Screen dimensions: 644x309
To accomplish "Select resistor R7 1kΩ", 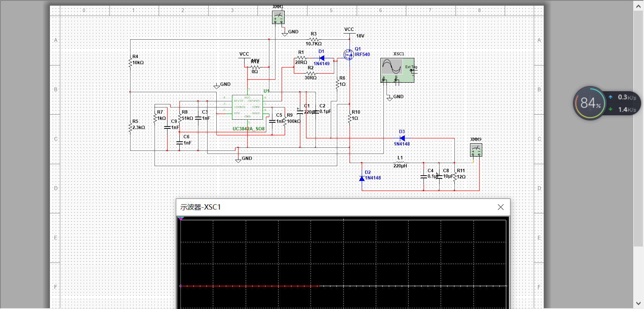I will point(155,118).
